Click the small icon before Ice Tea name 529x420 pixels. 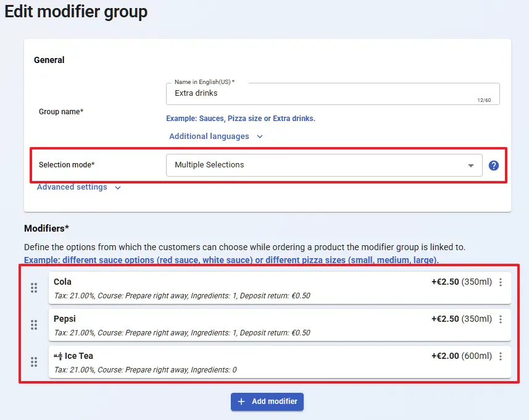coord(58,356)
